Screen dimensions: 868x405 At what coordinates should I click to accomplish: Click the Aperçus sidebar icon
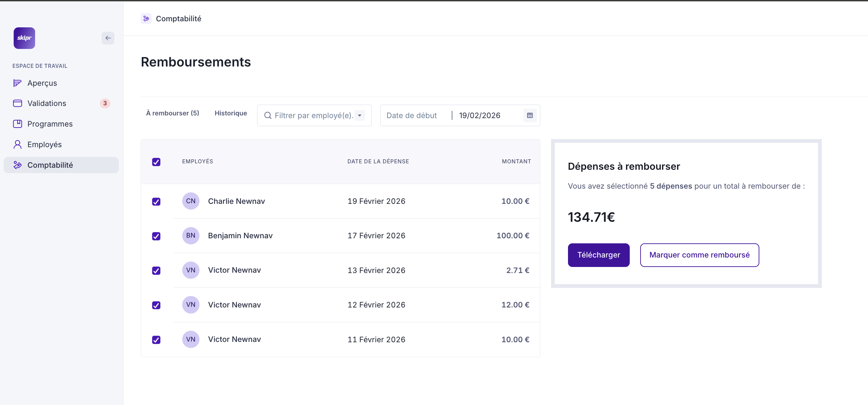(17, 83)
